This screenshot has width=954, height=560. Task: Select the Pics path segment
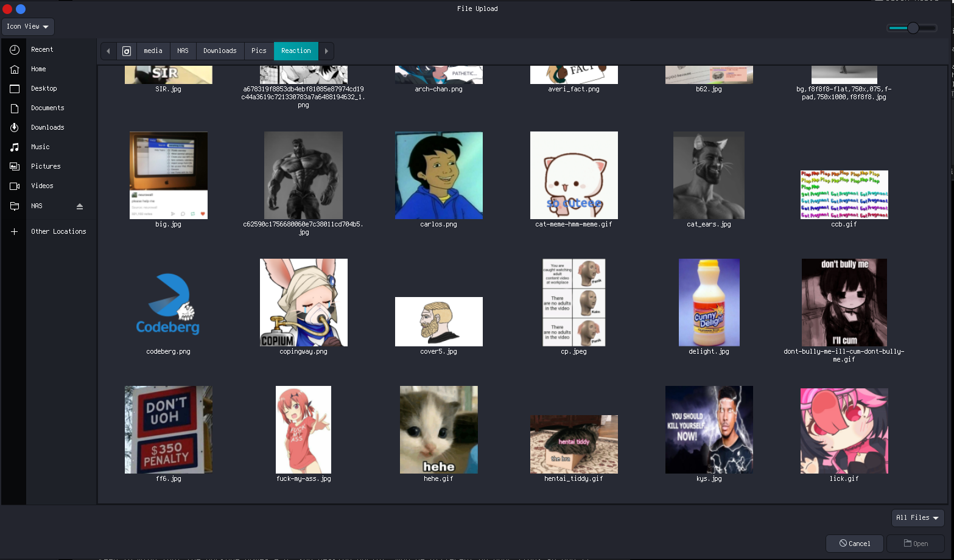click(259, 51)
